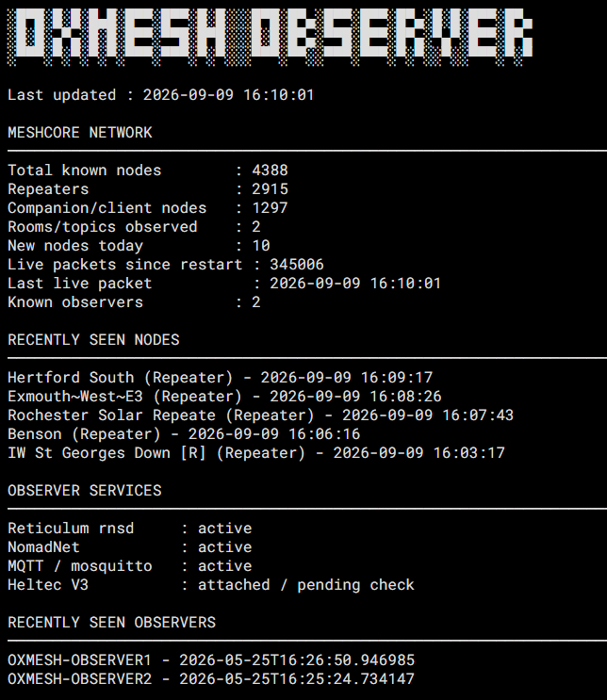Click the 'New nodes today : 10' line
The width and height of the screenshot is (607, 700).
point(139,246)
